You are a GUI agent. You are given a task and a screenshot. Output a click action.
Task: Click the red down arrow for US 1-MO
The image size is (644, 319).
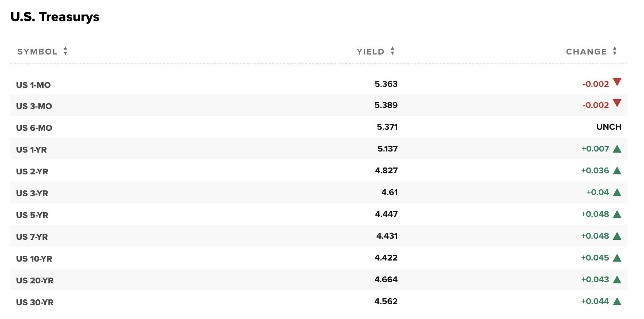[x=617, y=82]
